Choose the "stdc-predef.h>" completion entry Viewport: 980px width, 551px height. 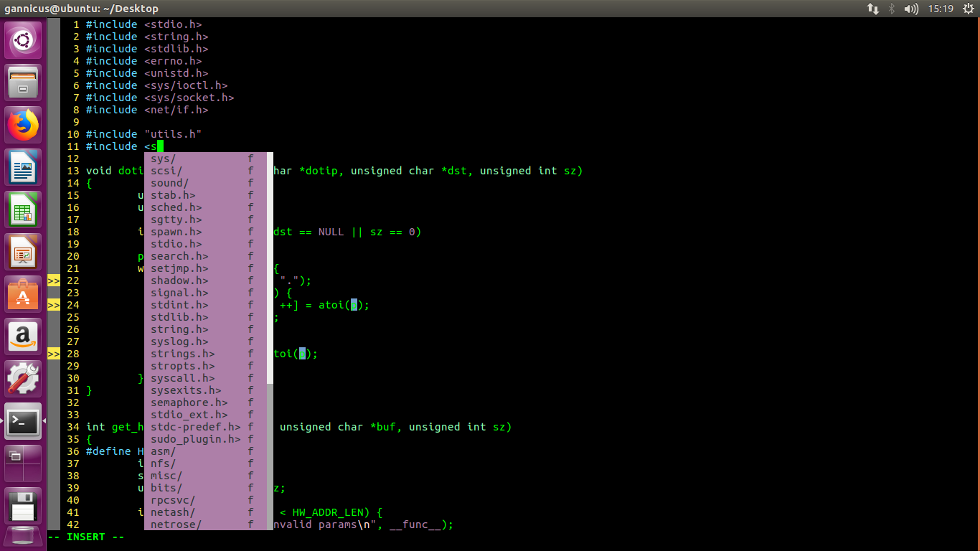point(205,427)
